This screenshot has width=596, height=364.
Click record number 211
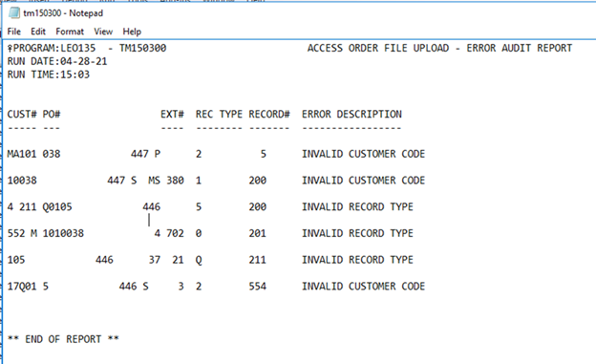pyautogui.click(x=258, y=260)
